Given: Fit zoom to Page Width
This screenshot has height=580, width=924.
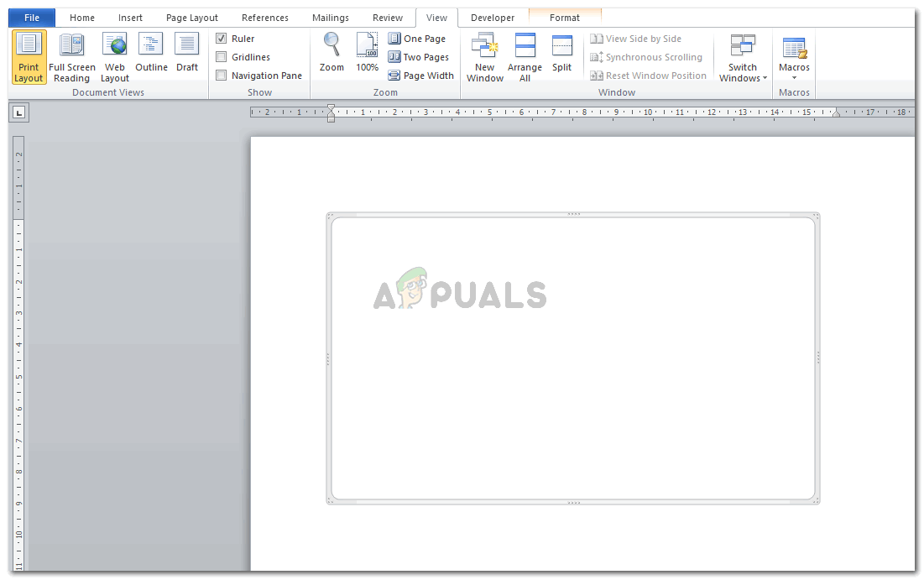Looking at the screenshot, I should 420,76.
